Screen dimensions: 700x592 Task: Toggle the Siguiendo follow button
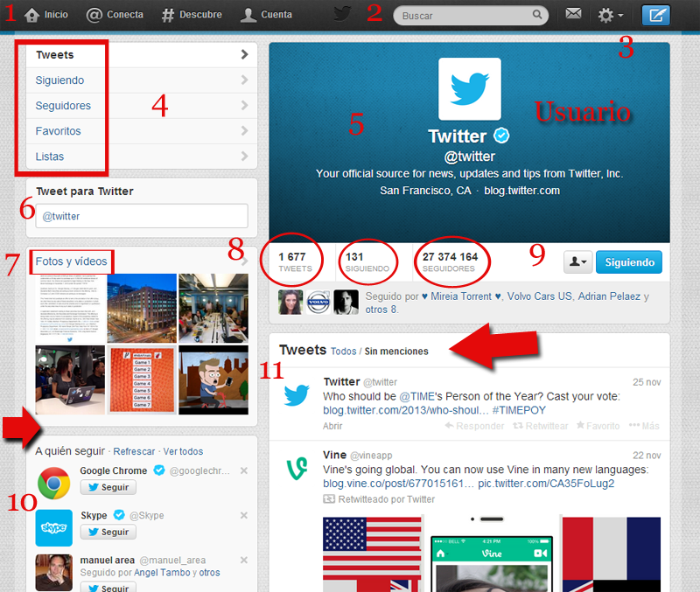(629, 262)
